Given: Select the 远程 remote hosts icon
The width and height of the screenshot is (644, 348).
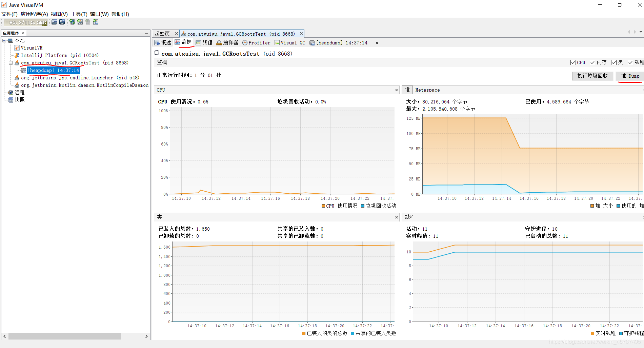Looking at the screenshot, I should 11,93.
